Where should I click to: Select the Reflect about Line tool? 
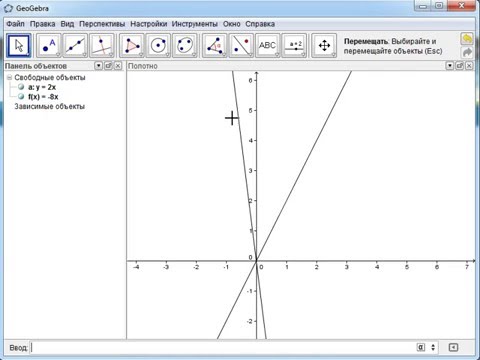[x=241, y=45]
